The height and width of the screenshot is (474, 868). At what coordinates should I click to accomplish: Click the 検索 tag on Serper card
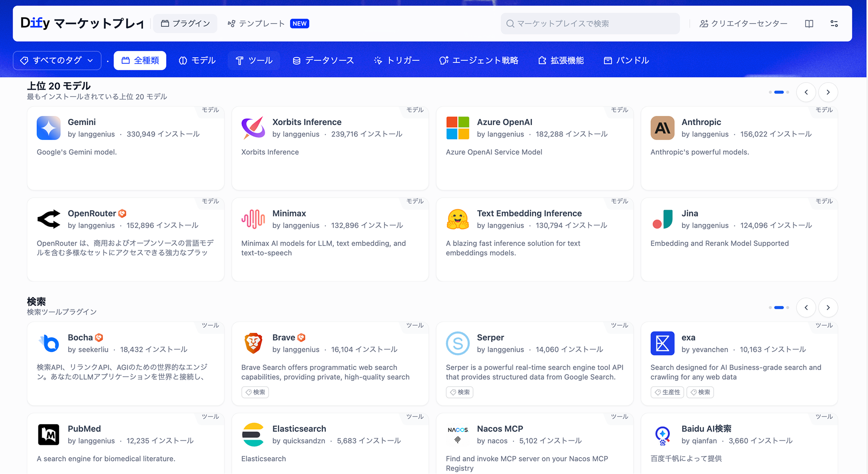pos(460,392)
